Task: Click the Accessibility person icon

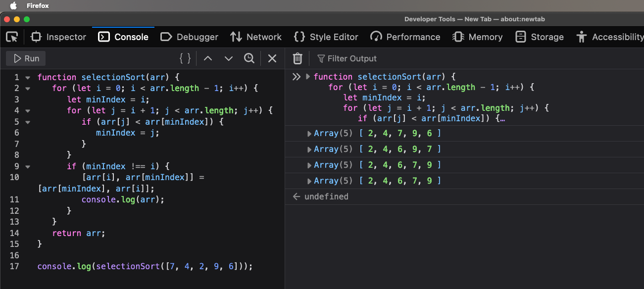Action: point(582,37)
